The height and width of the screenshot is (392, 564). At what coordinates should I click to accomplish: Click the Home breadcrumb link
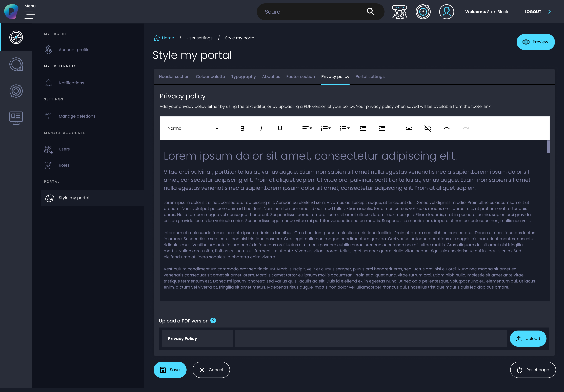tap(168, 38)
